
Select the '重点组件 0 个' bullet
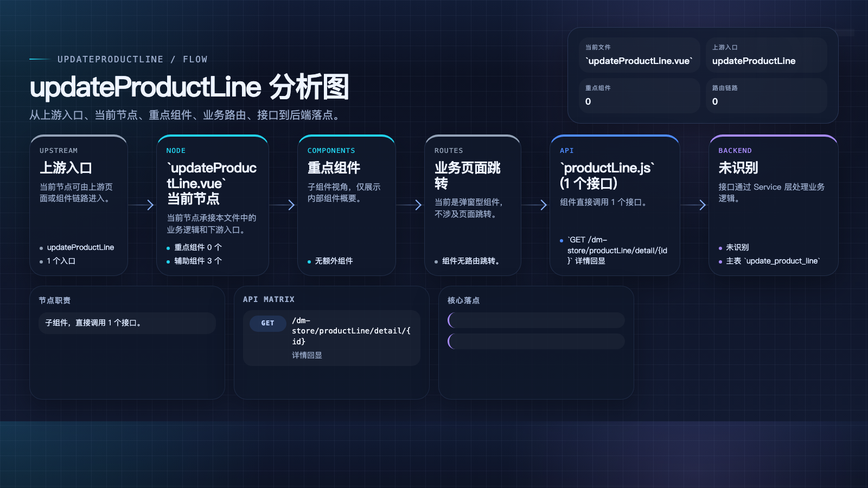[197, 247]
